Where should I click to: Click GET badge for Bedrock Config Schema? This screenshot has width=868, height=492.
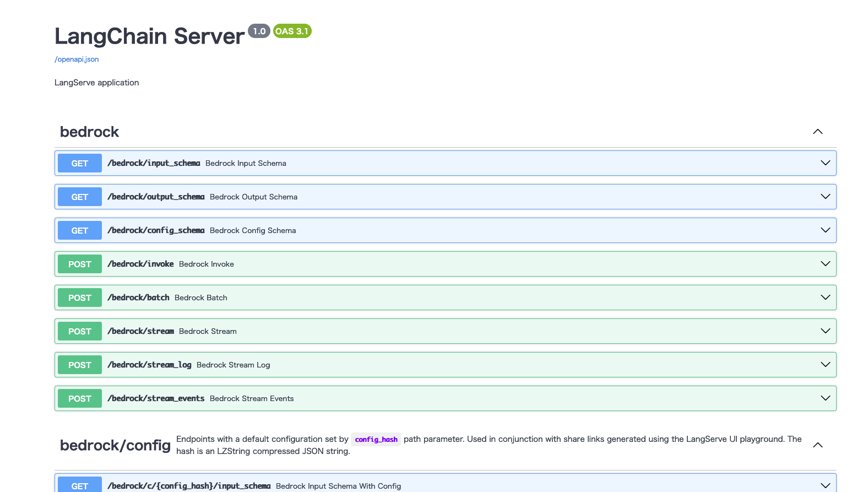[80, 230]
